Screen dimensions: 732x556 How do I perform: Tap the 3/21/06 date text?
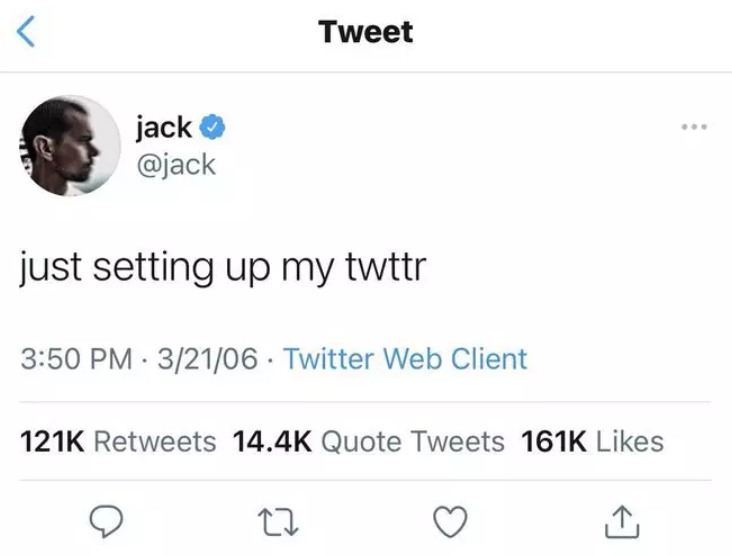click(207, 359)
